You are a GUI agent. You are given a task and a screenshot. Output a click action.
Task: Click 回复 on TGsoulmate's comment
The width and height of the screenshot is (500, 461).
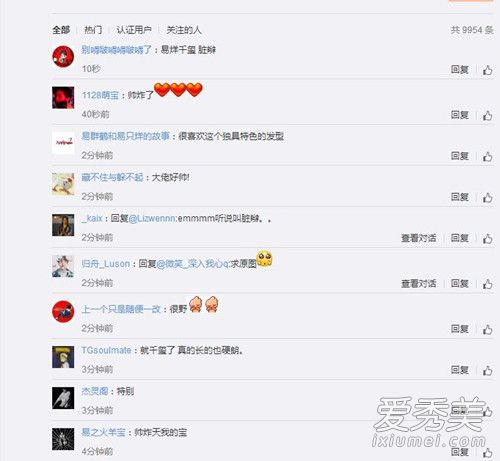(460, 370)
